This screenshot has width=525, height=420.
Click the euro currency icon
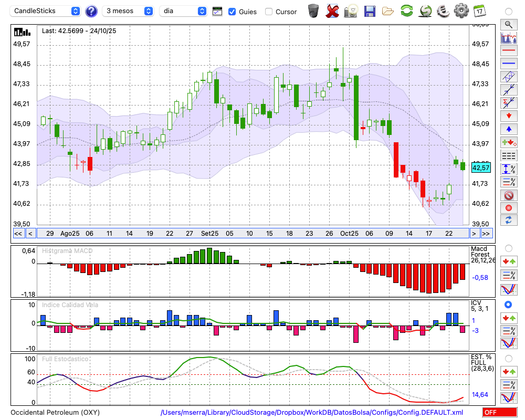(444, 10)
